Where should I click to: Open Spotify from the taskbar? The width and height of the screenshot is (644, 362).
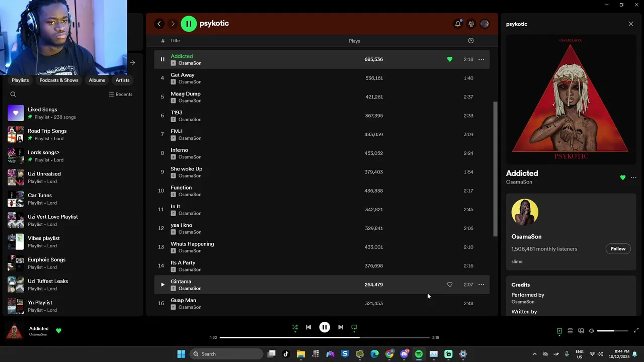419,354
